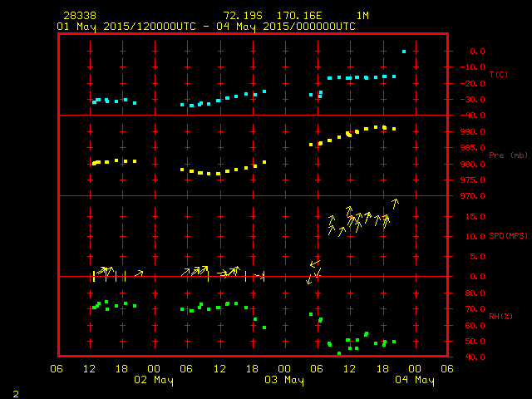The image size is (532, 399).
Task: Click the T(C) temperature axis label
Action: click(x=498, y=75)
